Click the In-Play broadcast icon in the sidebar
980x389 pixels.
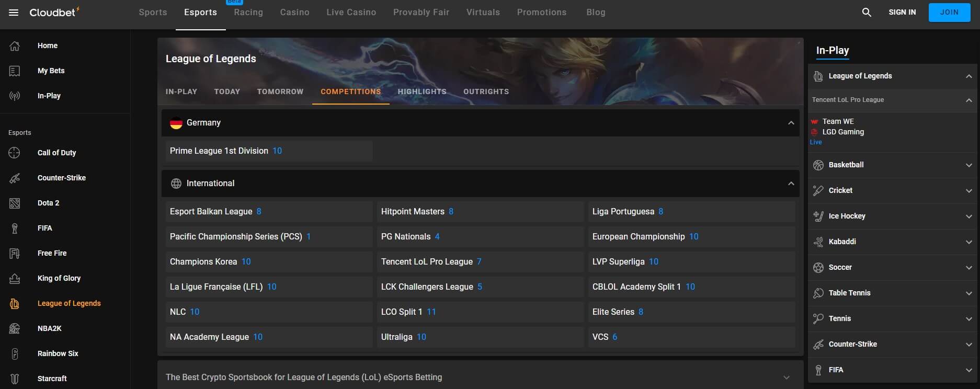tap(15, 96)
